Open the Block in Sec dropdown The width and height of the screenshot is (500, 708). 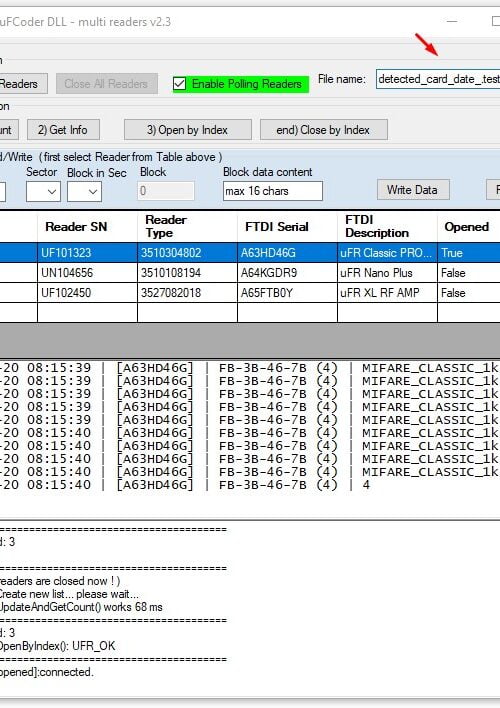84,191
